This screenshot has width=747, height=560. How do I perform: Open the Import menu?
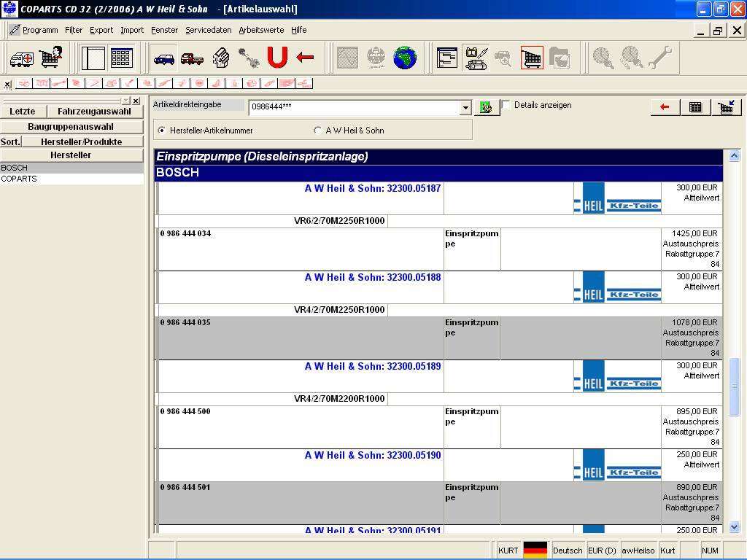tap(132, 30)
